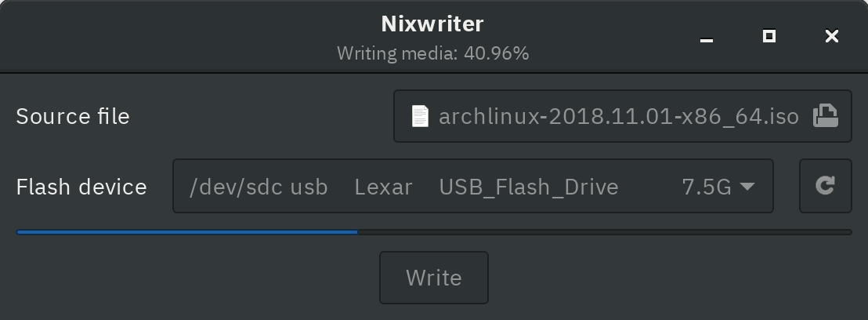Click the unfilled part of the progress bar

[605, 232]
